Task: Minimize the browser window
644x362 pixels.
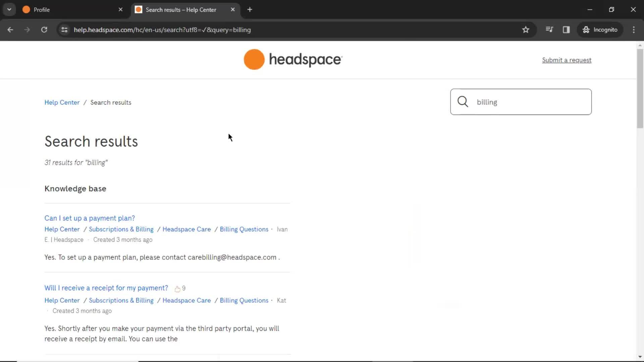Action: tap(590, 10)
